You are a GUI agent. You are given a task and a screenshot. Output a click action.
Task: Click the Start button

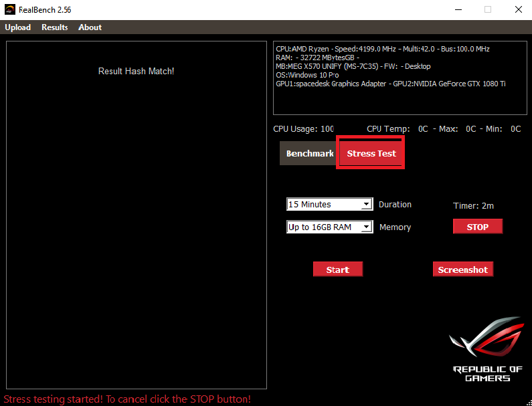tap(338, 270)
